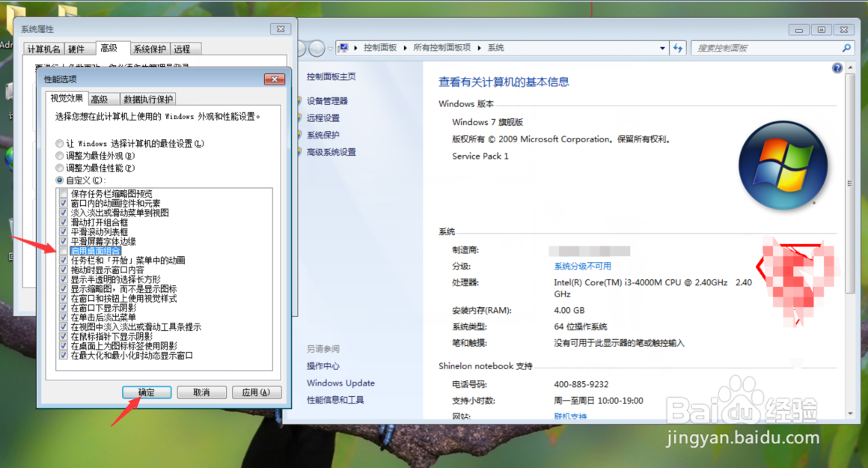Expand the breadcrumb arrow before 控制面板
The height and width of the screenshot is (468, 868).
tap(355, 48)
